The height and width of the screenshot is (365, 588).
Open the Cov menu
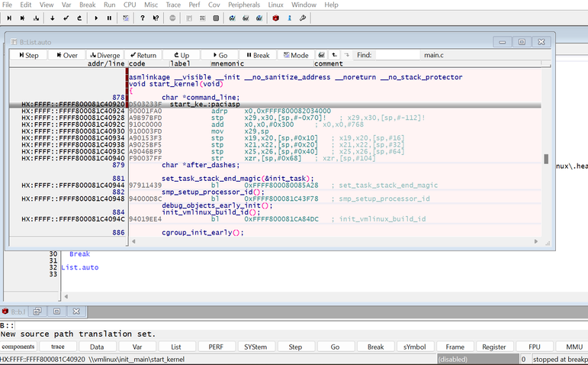coord(214,5)
